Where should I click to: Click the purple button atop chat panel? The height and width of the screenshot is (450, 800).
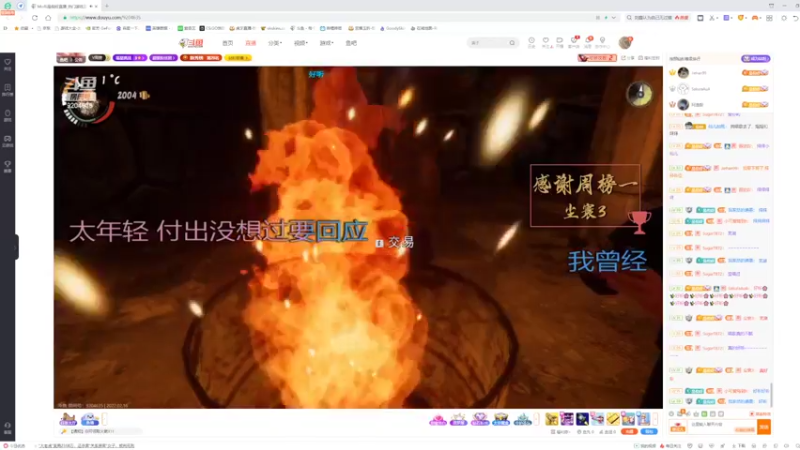point(756,59)
